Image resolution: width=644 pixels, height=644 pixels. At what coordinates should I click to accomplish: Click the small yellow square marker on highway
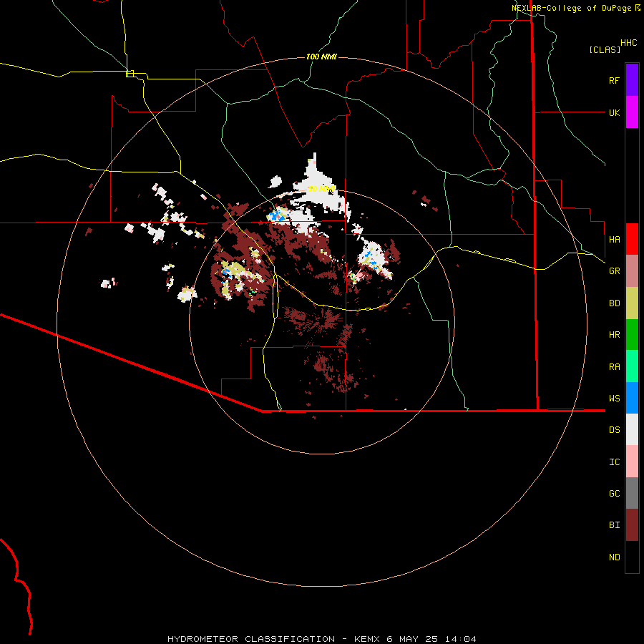click(x=130, y=74)
